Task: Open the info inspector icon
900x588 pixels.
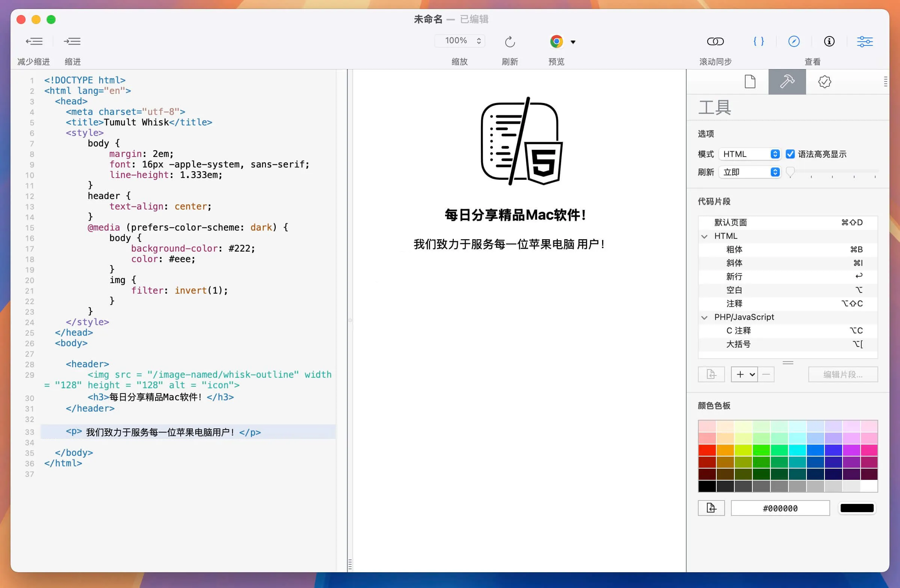Action: click(x=829, y=41)
